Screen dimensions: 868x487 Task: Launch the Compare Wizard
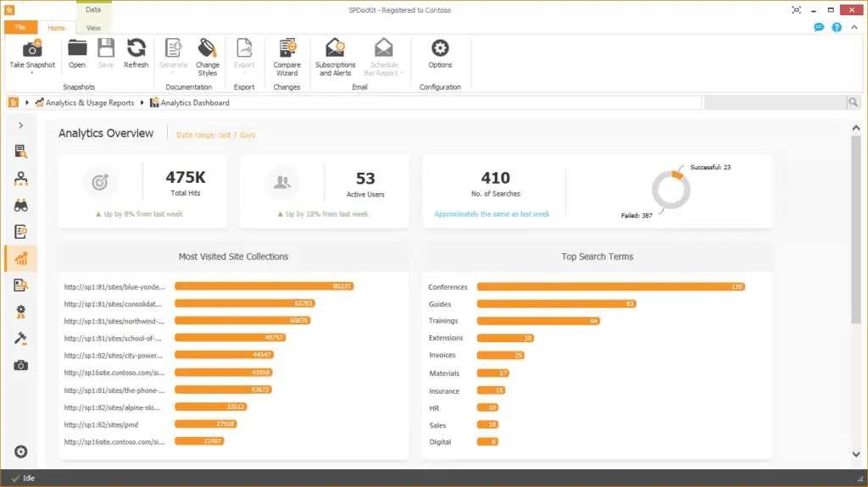(287, 49)
